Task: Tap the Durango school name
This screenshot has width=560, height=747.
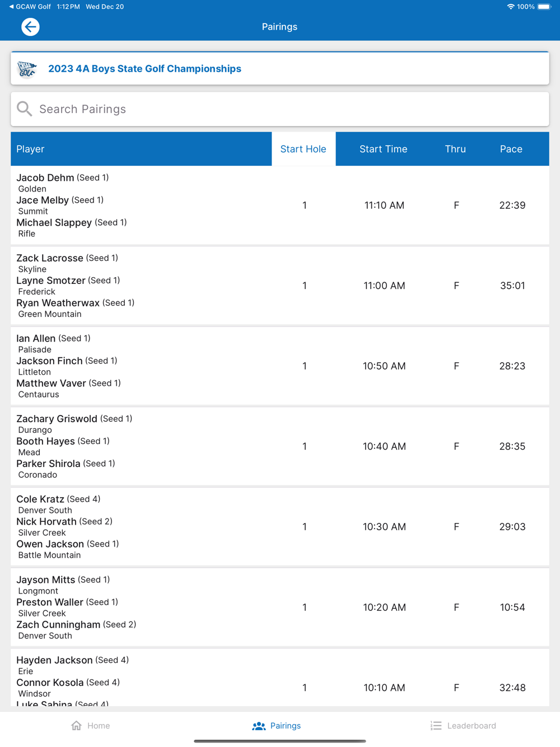Action: click(x=35, y=430)
